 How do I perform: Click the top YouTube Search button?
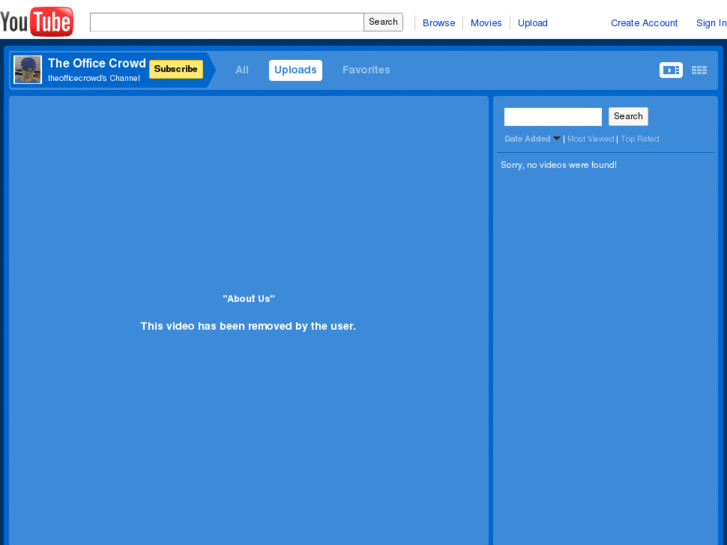383,22
